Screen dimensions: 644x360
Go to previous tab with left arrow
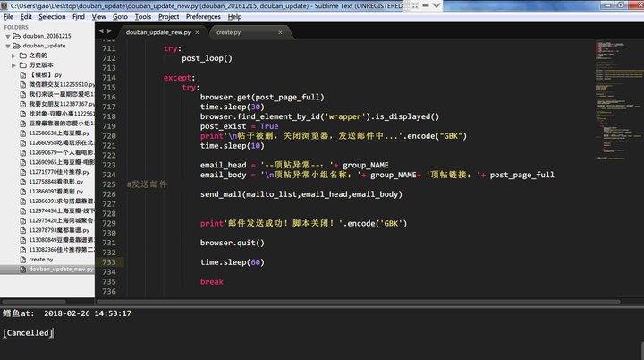(101, 30)
